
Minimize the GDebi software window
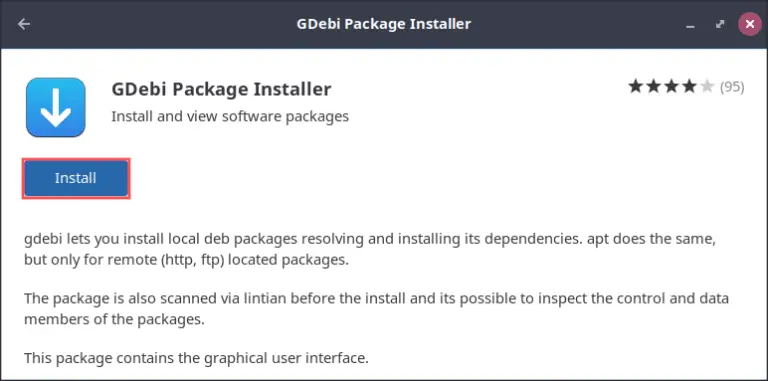(x=691, y=24)
